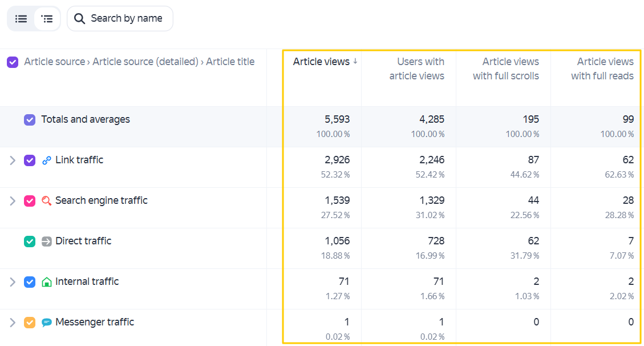Screen dimensions: 644x346
Task: Sort by Article views with full reads
Action: point(602,69)
